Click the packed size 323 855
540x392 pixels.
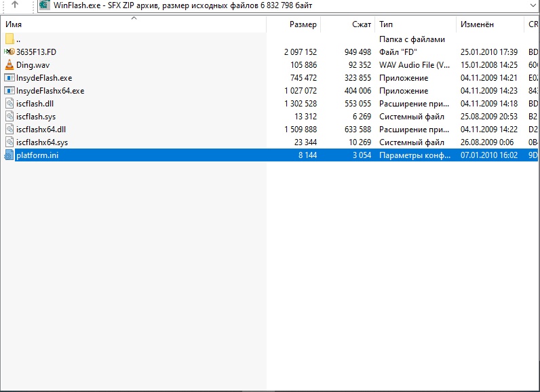click(358, 78)
